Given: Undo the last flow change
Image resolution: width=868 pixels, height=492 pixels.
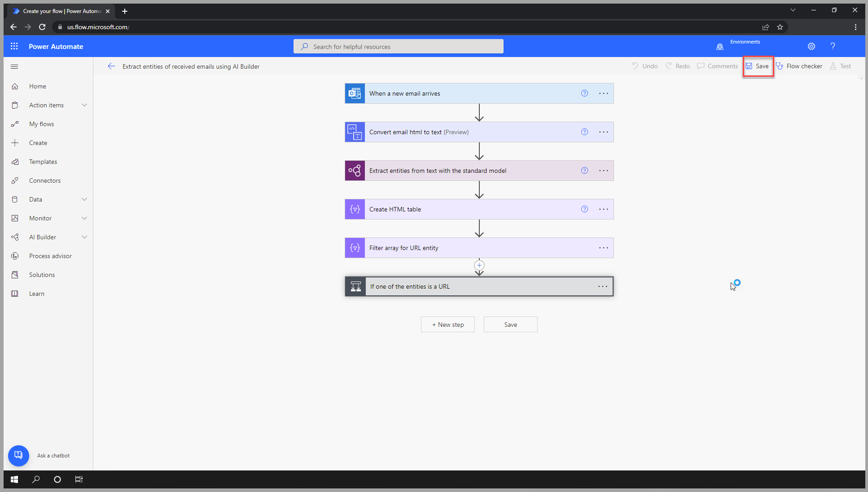Looking at the screenshot, I should pos(644,66).
